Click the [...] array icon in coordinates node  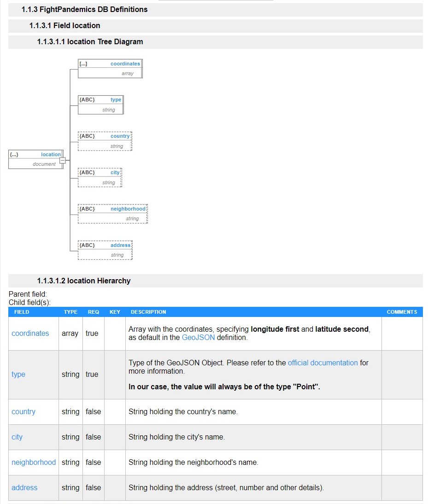83,64
